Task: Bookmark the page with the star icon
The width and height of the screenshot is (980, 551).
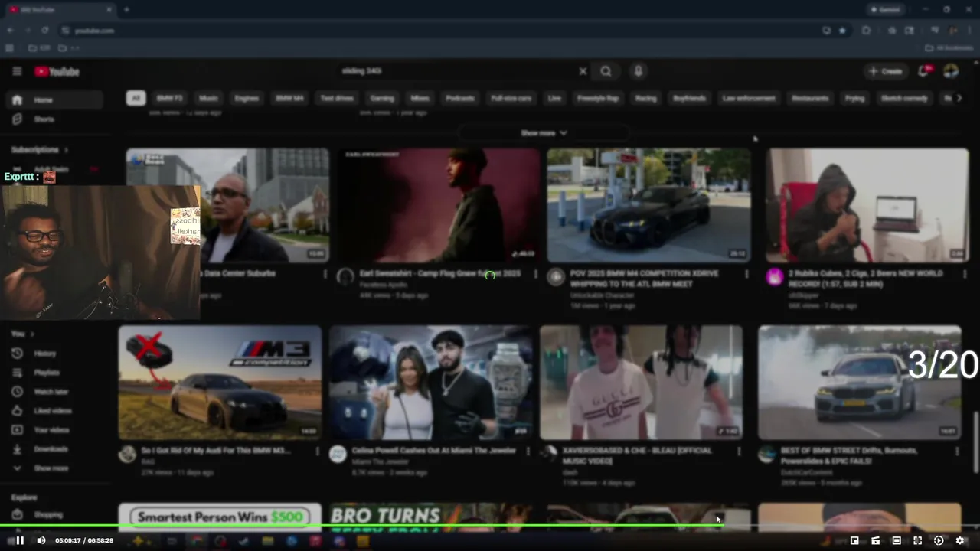Action: click(x=842, y=31)
